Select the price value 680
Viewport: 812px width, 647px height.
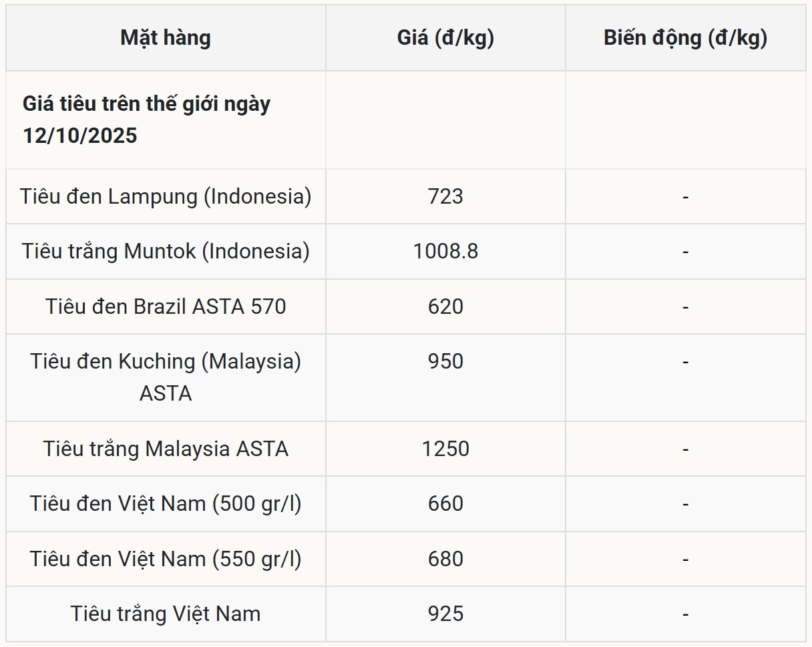pyautogui.click(x=445, y=559)
